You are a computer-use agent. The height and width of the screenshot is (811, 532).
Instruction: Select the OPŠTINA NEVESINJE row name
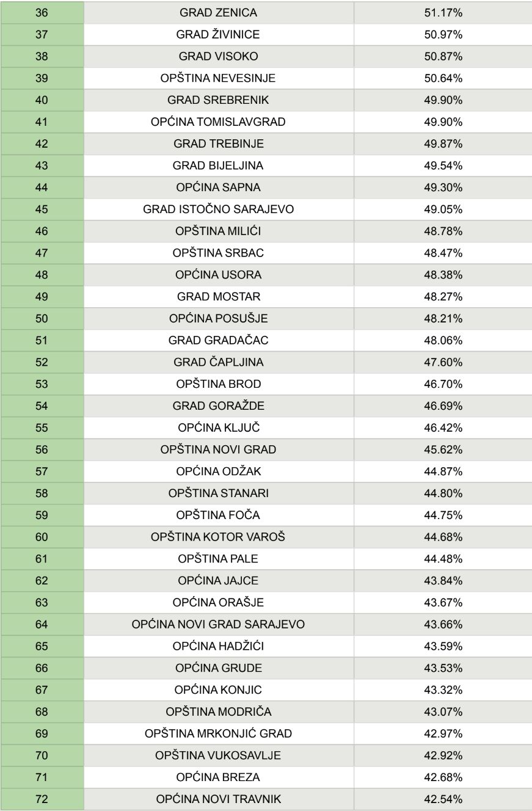pyautogui.click(x=219, y=79)
